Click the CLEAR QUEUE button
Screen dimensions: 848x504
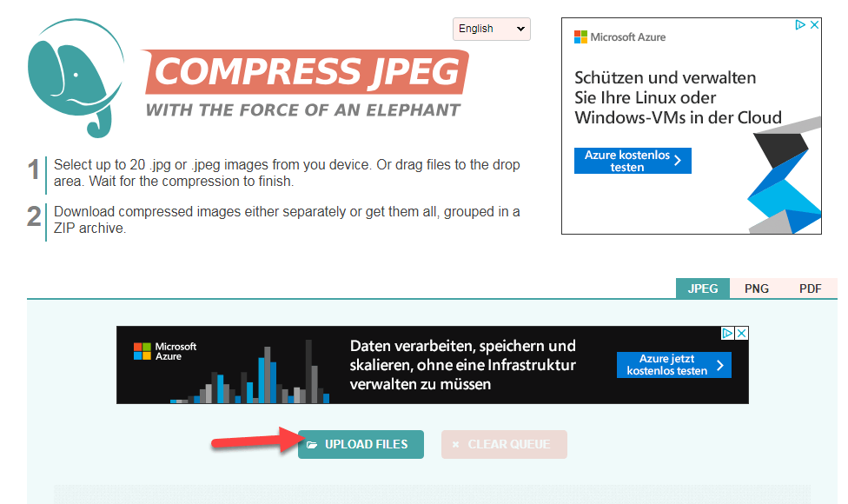pyautogui.click(x=504, y=444)
